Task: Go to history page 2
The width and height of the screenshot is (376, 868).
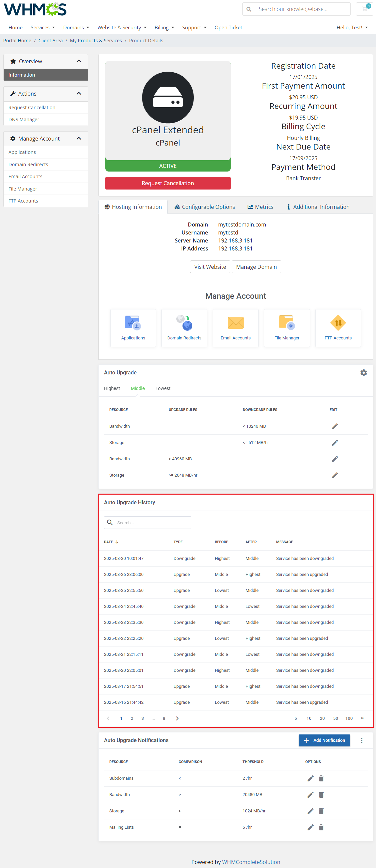Action: (x=132, y=718)
